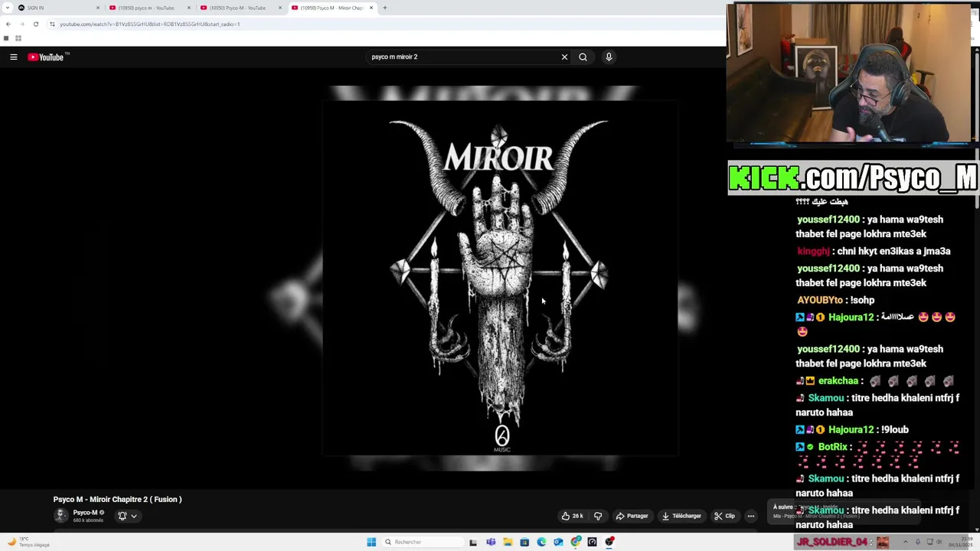Launch Microsoft Edge from the taskbar
980x551 pixels.
(541, 542)
